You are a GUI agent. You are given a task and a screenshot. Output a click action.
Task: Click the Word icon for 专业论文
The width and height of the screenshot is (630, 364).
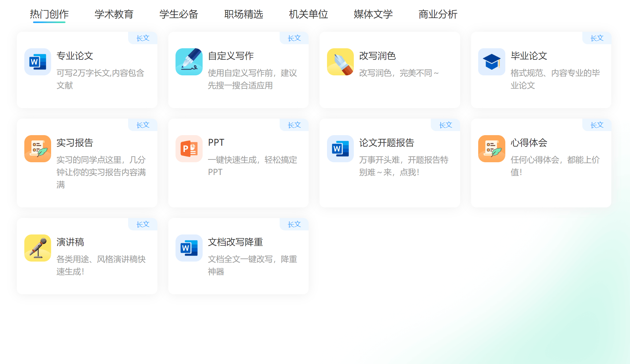[38, 62]
